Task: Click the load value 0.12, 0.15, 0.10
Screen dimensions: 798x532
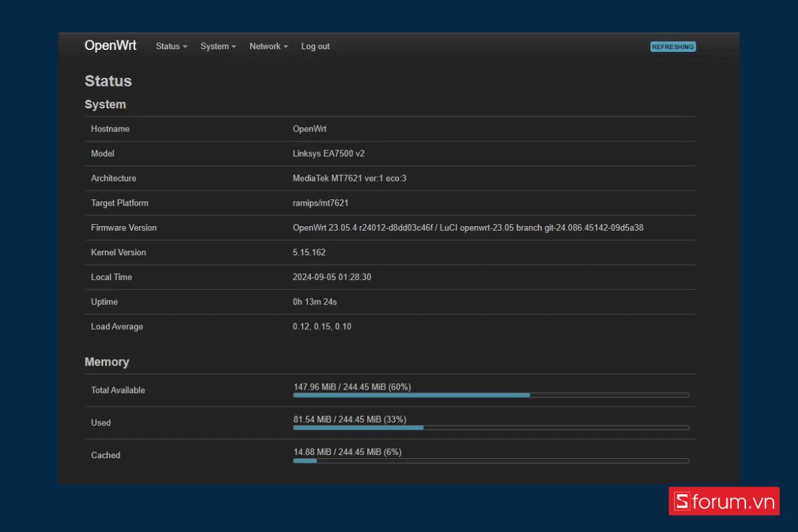Action: 323,327
